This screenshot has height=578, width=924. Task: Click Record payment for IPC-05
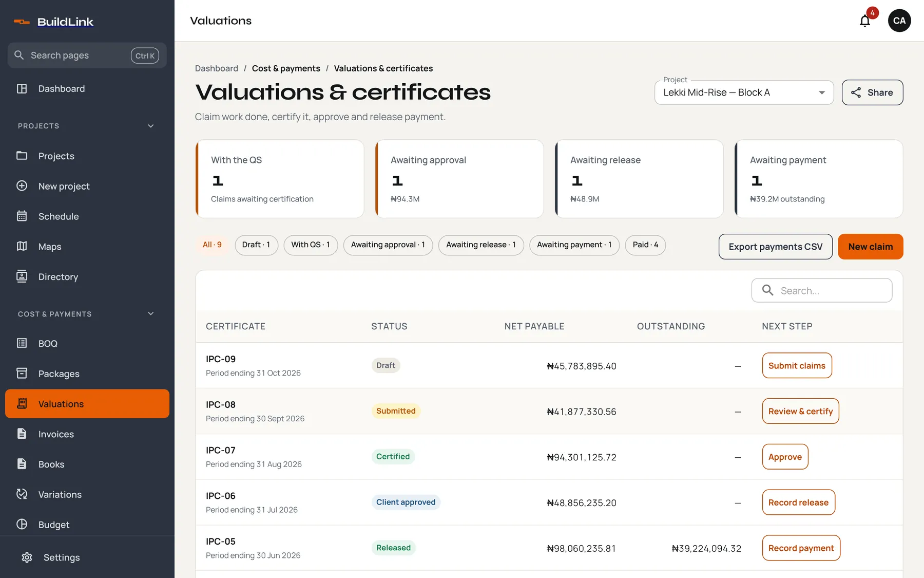[x=801, y=548]
